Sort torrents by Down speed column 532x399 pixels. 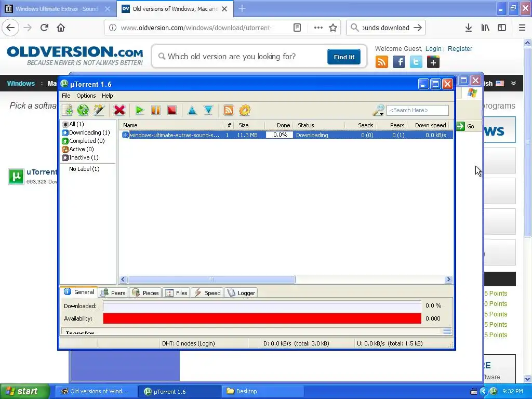(x=430, y=125)
